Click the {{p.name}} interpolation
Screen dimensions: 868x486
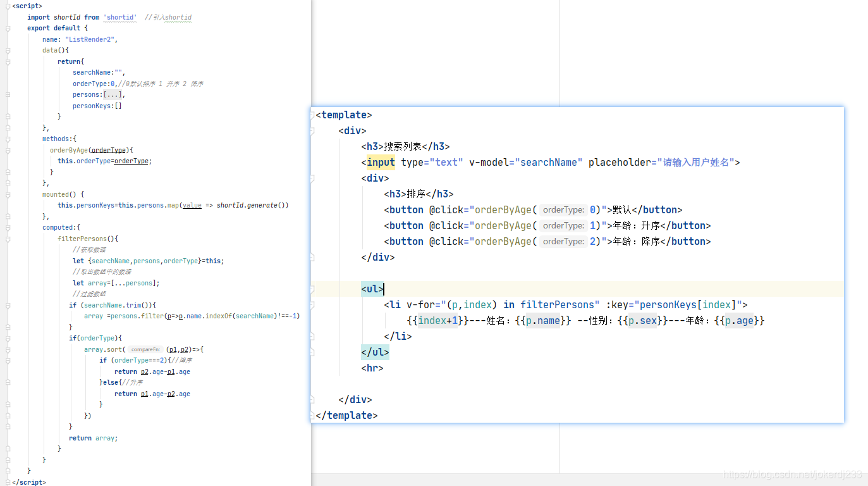[x=543, y=321]
